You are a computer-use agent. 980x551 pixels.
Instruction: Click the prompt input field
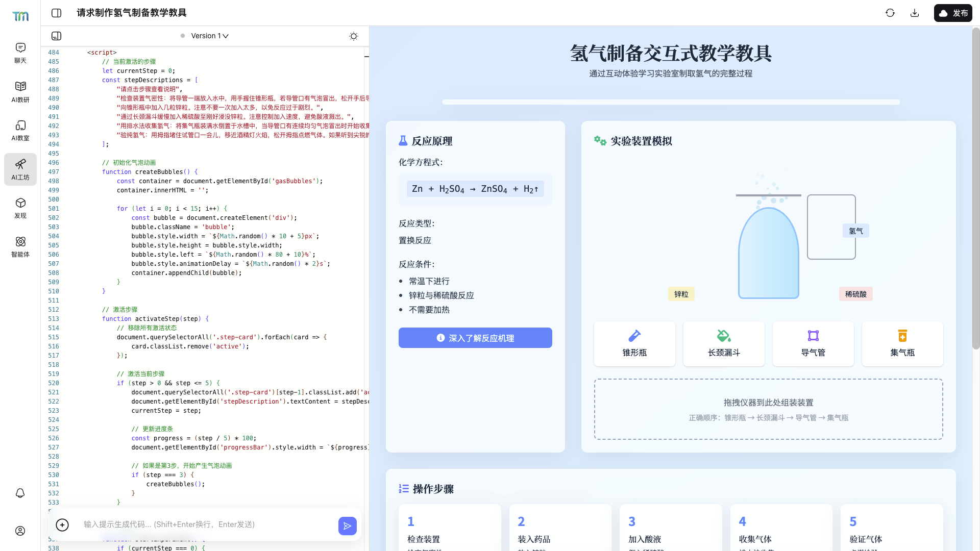click(x=204, y=524)
